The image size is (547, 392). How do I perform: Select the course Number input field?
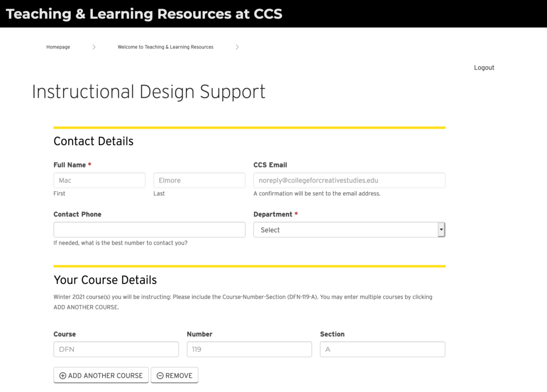click(249, 349)
